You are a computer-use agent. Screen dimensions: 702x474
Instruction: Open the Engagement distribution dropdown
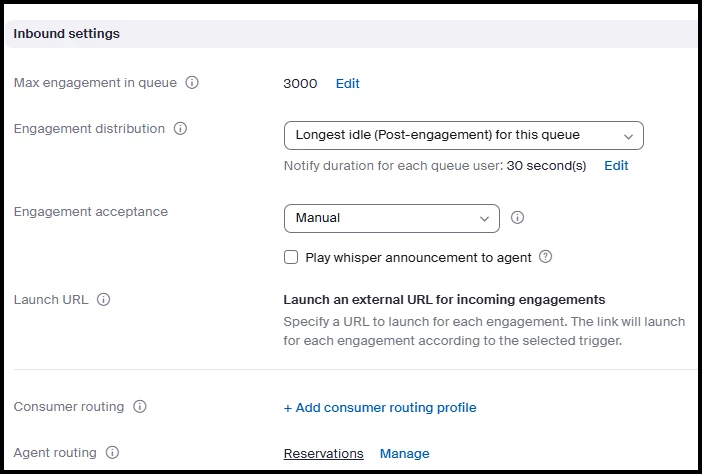[x=462, y=135]
